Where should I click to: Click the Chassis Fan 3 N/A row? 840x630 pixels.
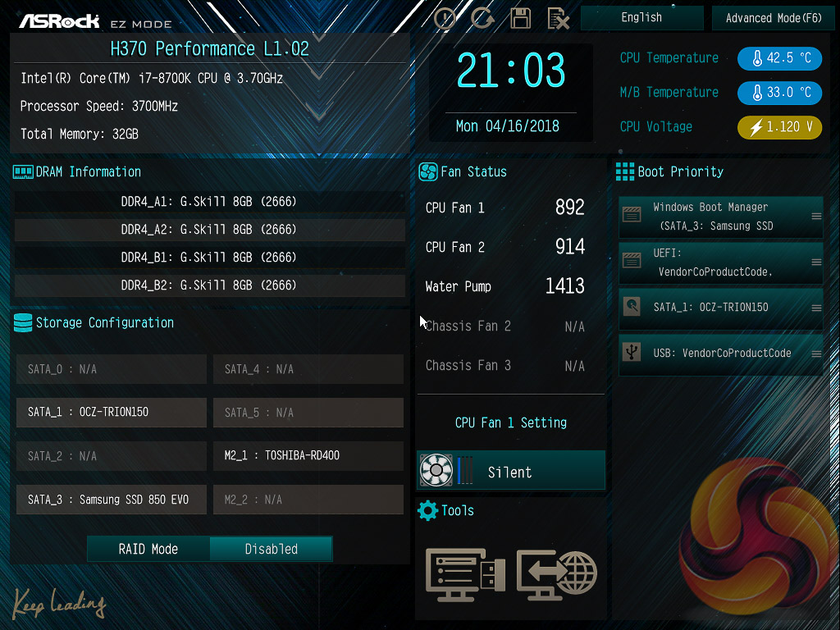[504, 366]
